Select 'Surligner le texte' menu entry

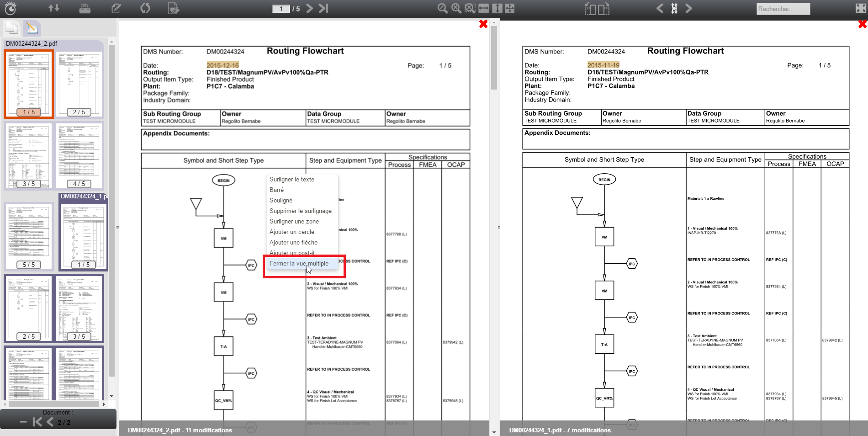[291, 180]
